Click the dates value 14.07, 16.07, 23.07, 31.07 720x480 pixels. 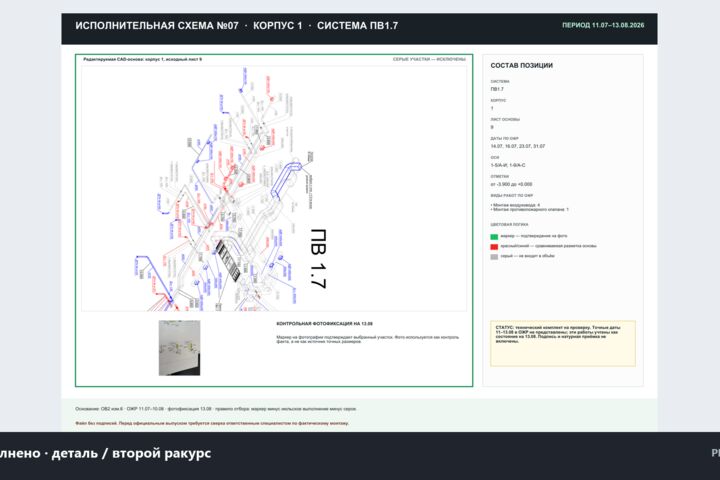point(518,146)
